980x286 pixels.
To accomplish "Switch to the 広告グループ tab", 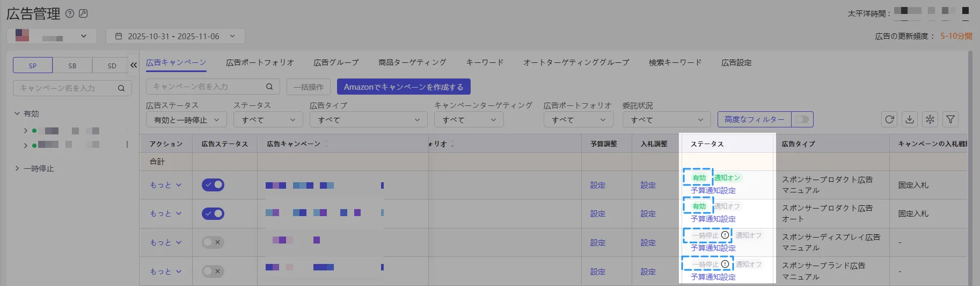I will (336, 62).
